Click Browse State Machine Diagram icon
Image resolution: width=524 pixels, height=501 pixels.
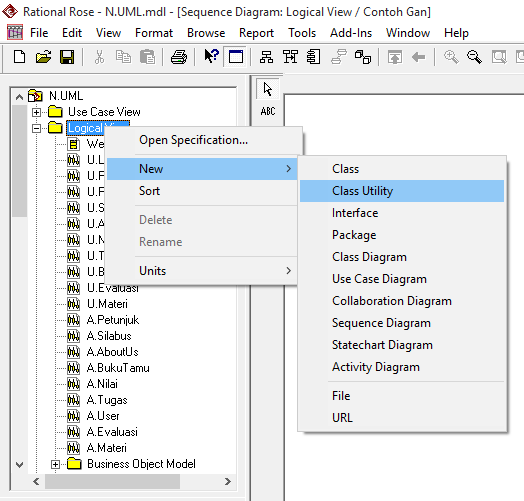(x=339, y=57)
